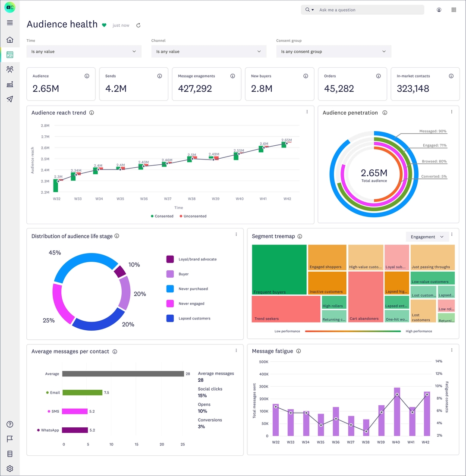Click the Messaged: 90% label on penetration chart

(x=434, y=131)
